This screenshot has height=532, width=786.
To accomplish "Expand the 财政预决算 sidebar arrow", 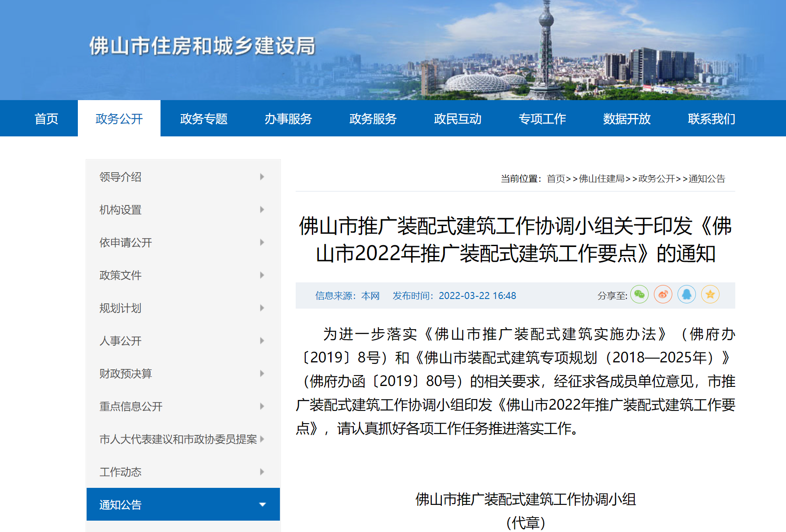I will tap(262, 373).
